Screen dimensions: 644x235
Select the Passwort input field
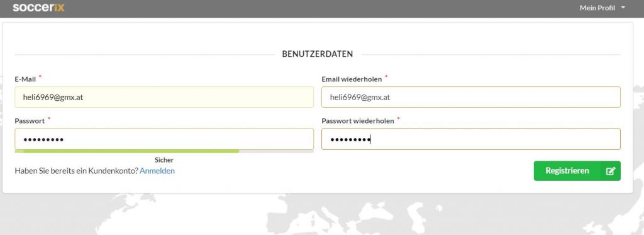point(164,139)
